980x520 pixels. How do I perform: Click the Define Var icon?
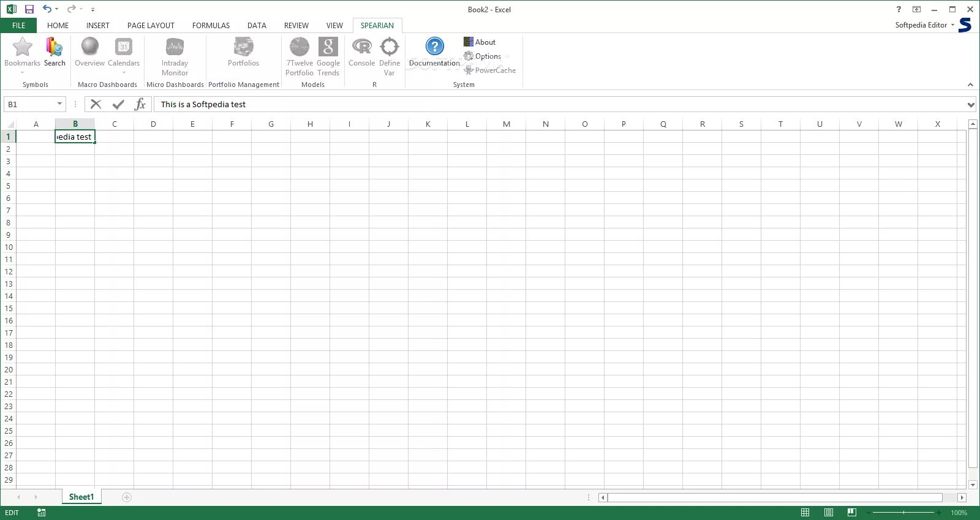390,47
